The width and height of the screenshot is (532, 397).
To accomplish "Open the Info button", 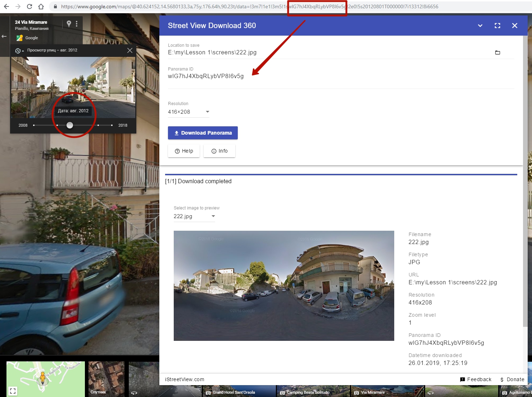I will click(x=219, y=151).
